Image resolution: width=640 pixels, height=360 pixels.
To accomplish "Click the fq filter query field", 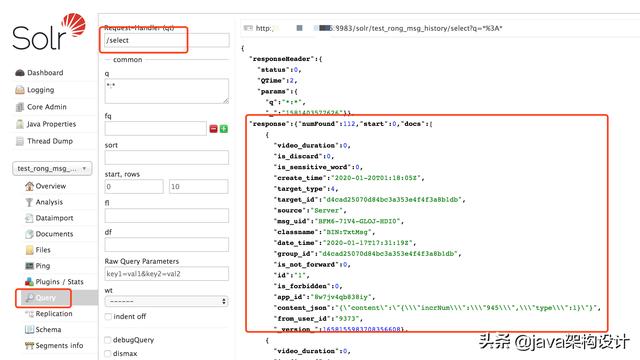I will pos(156,129).
